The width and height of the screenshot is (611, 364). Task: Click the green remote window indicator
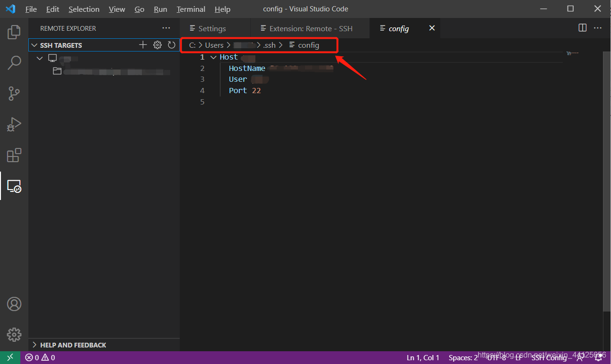coord(10,358)
